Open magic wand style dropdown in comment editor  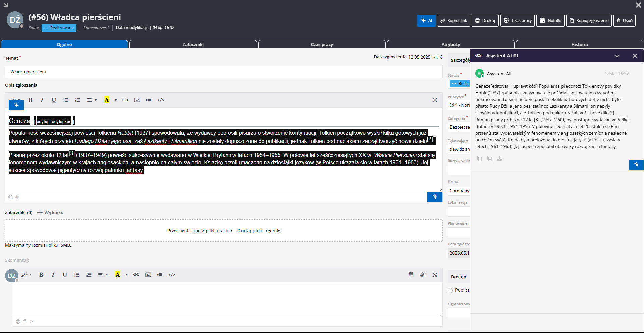tap(26, 275)
